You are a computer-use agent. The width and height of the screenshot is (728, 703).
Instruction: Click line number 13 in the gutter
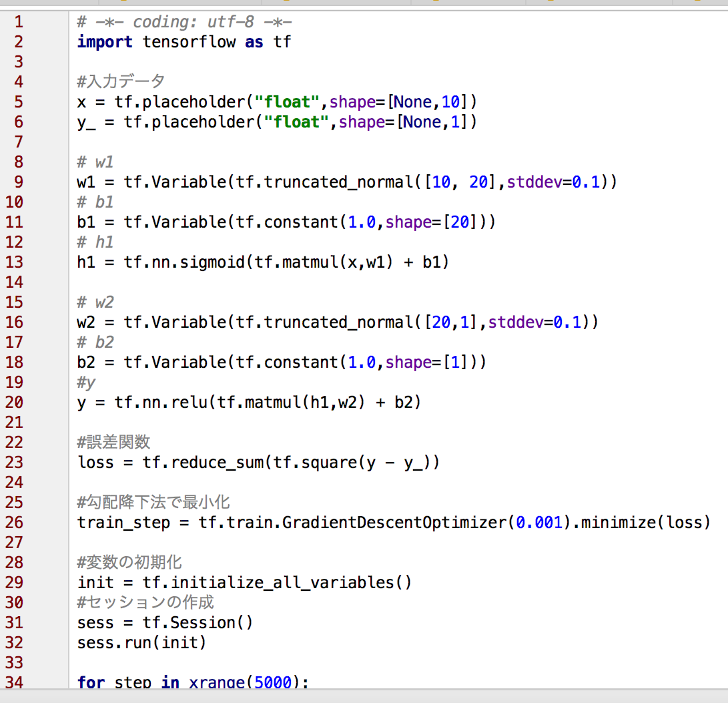pyautogui.click(x=14, y=262)
